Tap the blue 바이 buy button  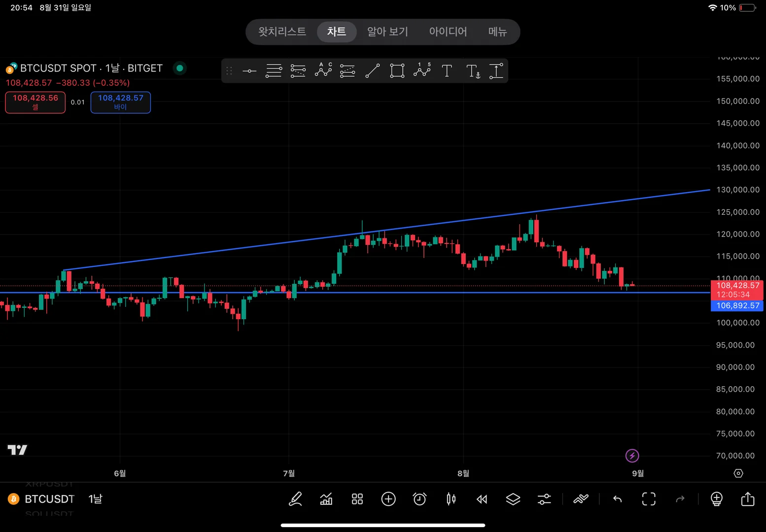(x=121, y=102)
